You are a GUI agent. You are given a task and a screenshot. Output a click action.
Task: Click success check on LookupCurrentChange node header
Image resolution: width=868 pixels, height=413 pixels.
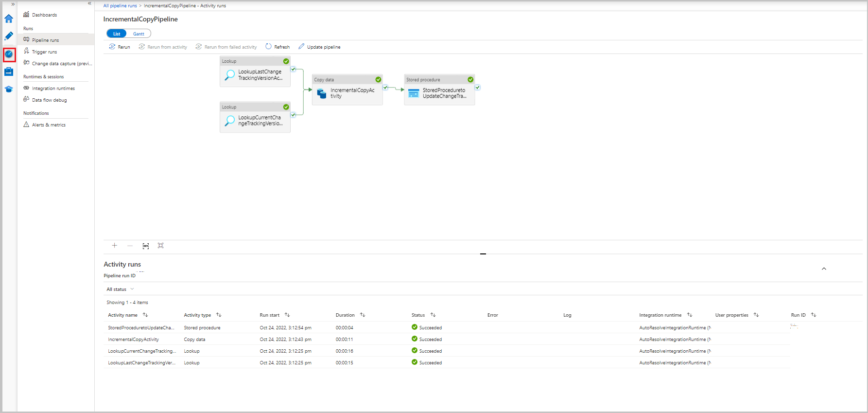coord(286,107)
